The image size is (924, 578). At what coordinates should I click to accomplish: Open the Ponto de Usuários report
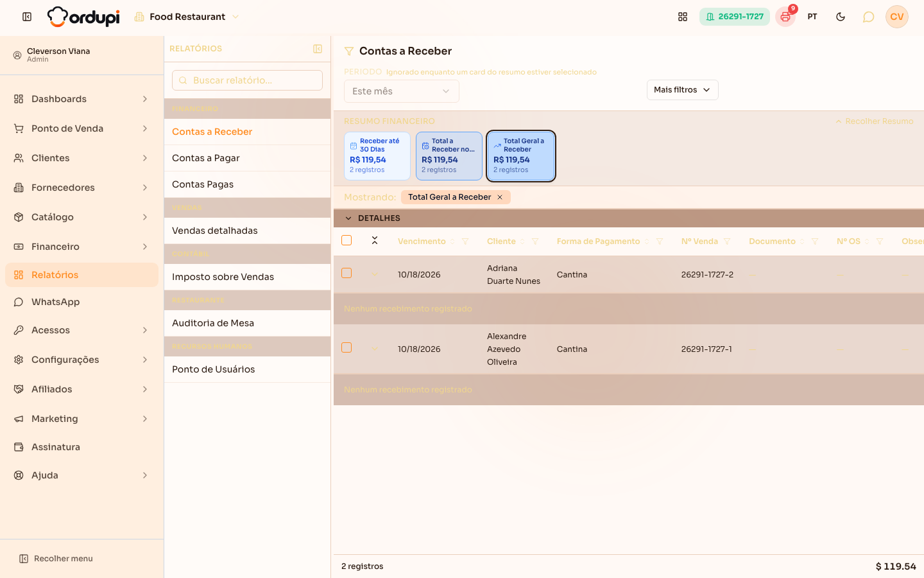coord(247,369)
